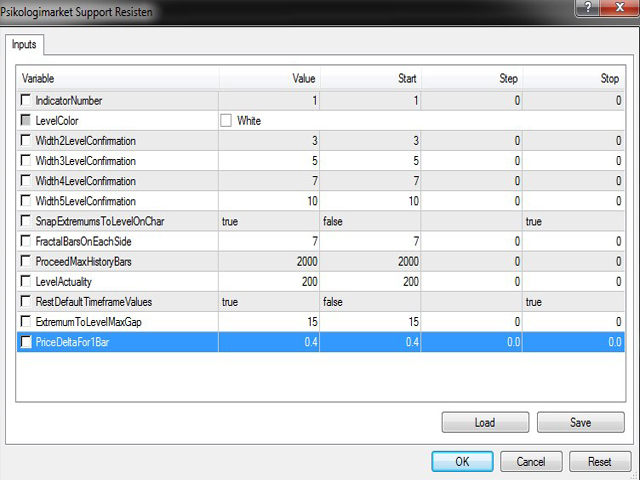Viewport: 640px width, 480px height.
Task: Edit the Width3LevelConfirmation Value cell showing 5
Action: pos(269,160)
